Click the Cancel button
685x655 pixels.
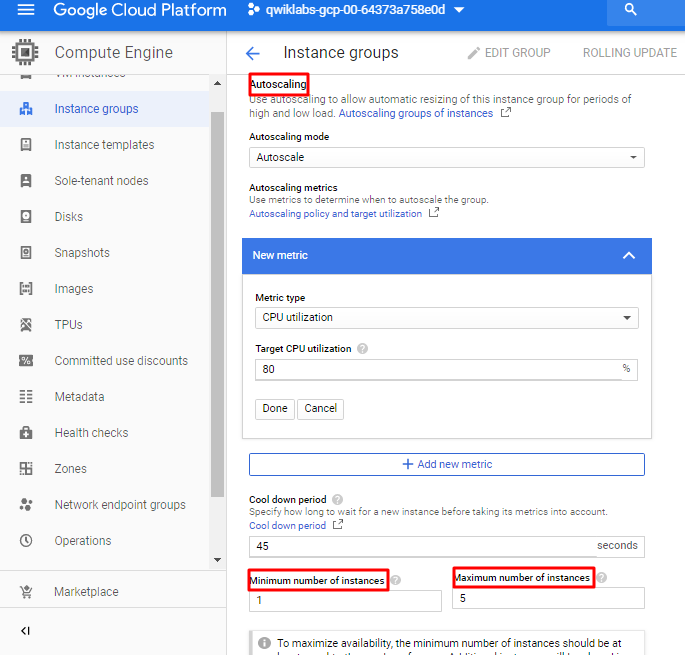[x=320, y=409]
